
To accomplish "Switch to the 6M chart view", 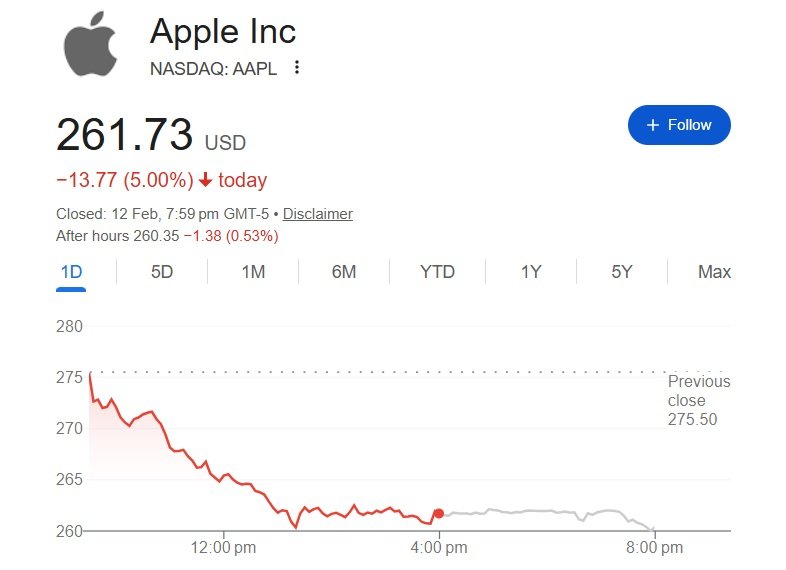I will click(x=344, y=272).
